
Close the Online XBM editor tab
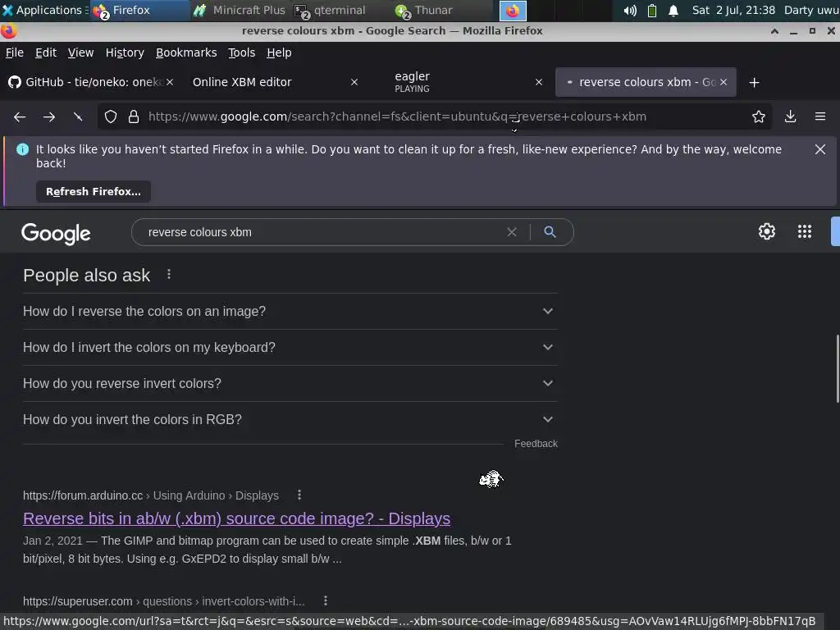coord(354,82)
